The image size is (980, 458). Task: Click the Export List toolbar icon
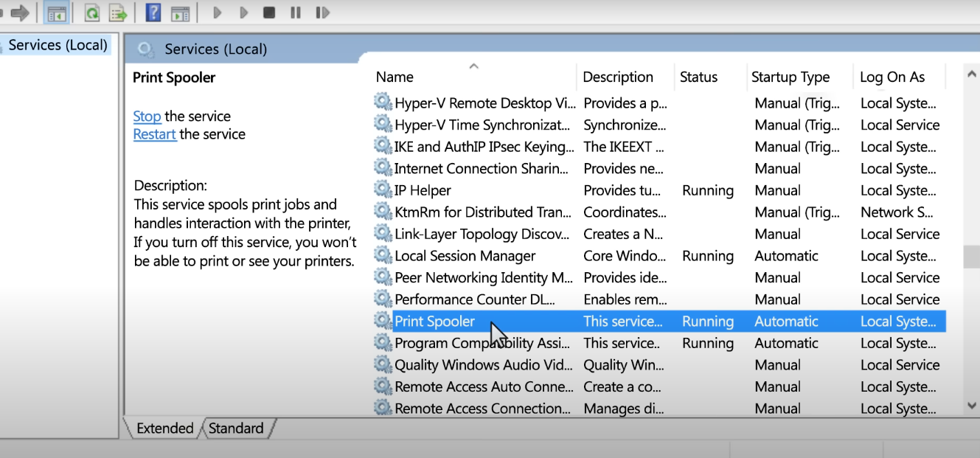click(117, 13)
